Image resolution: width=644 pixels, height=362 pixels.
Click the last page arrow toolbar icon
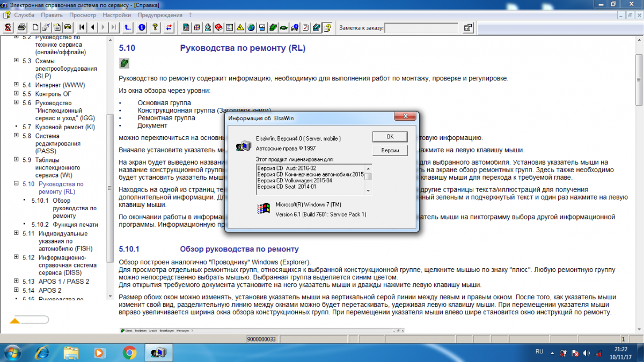114,27
